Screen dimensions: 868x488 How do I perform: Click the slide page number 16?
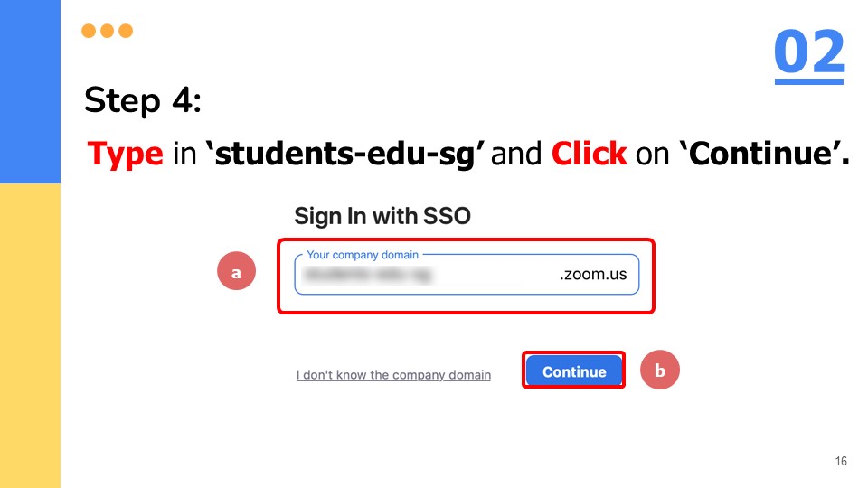coord(841,462)
